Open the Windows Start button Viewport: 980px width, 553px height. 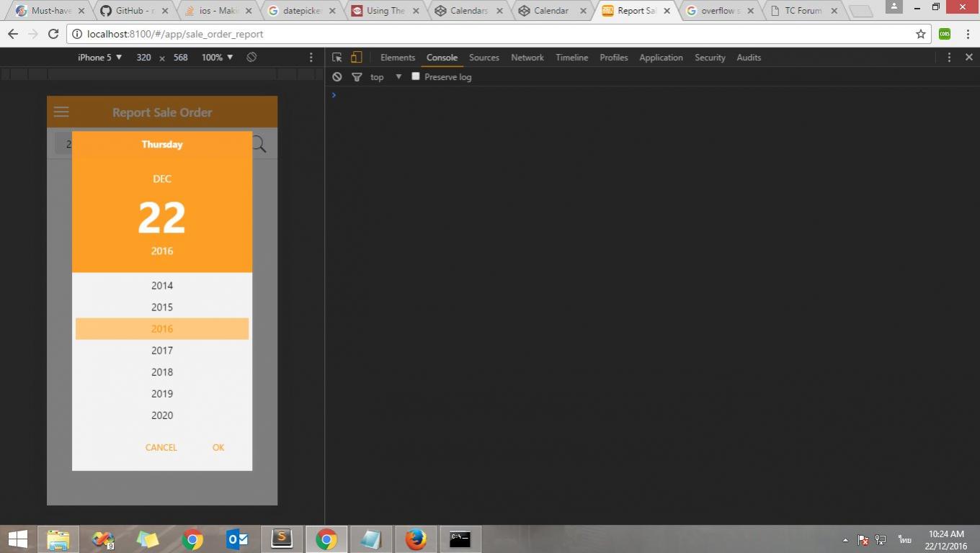17,539
